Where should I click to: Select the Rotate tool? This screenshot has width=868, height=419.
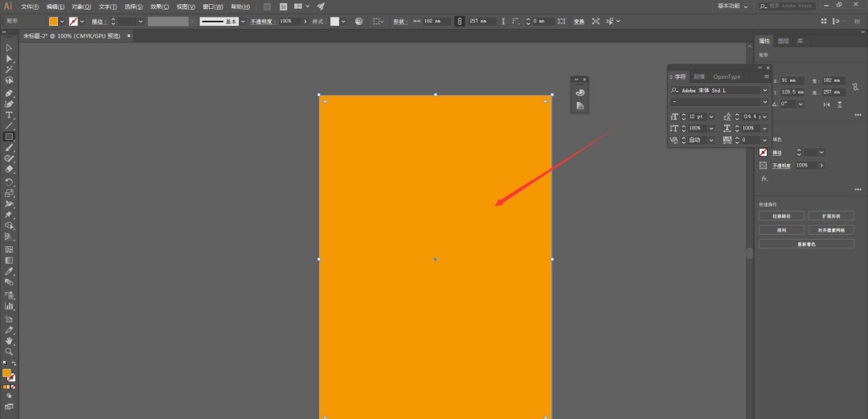coord(9,183)
